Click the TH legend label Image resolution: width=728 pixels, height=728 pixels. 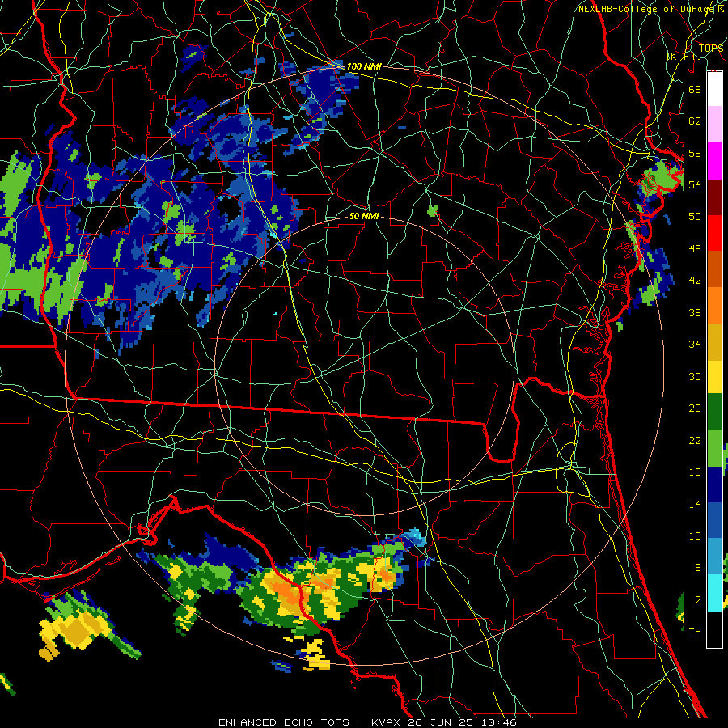tap(695, 632)
